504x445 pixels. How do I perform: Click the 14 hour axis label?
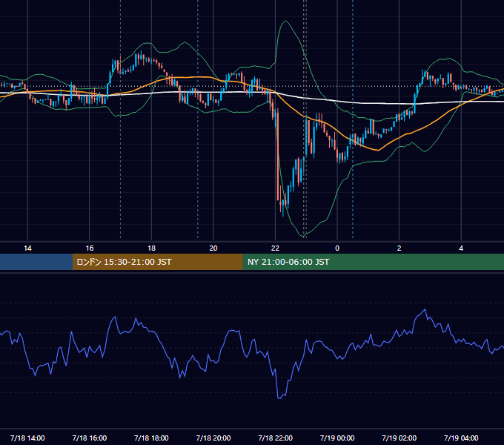point(27,248)
